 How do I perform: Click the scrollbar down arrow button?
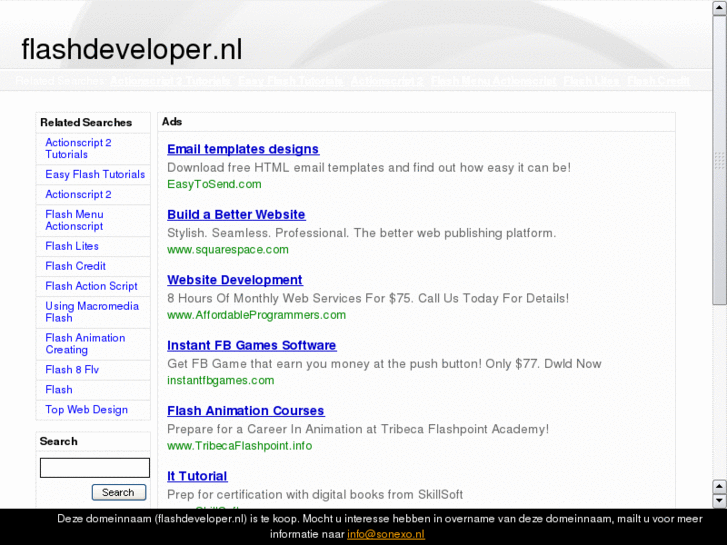(x=719, y=500)
